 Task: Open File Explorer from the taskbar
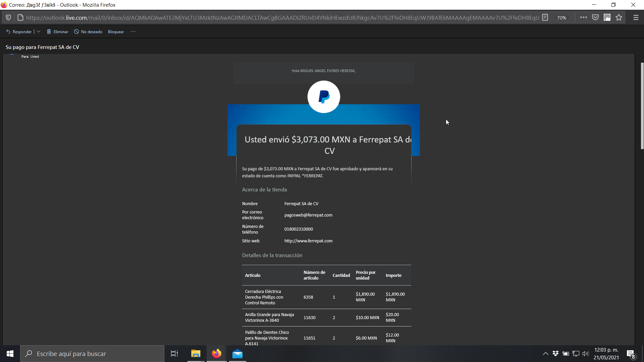coord(196,354)
